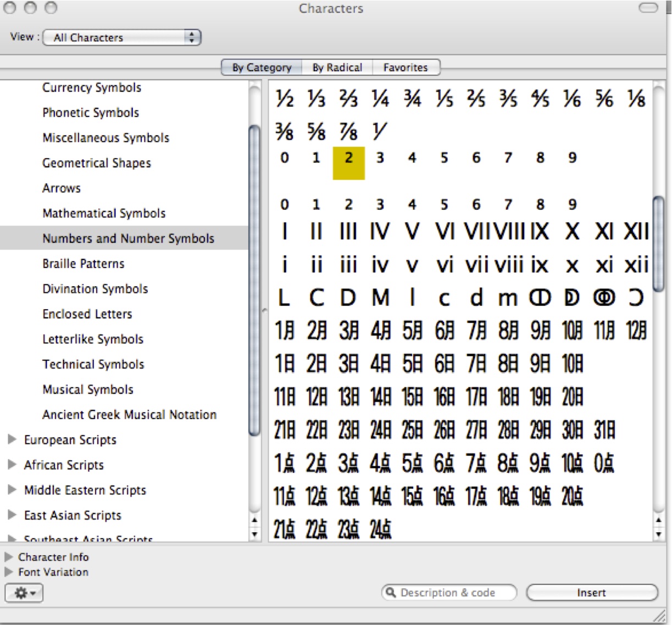The image size is (672, 625).
Task: Select the Braille Patterns category
Action: click(84, 264)
